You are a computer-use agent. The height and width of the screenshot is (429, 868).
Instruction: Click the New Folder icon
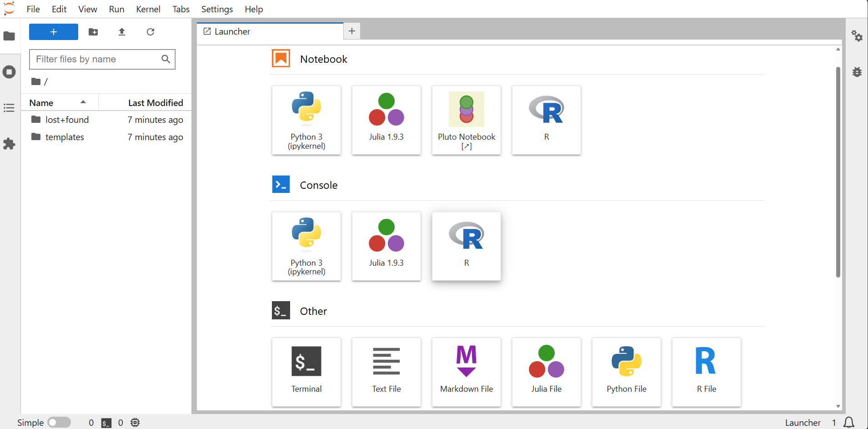click(93, 32)
